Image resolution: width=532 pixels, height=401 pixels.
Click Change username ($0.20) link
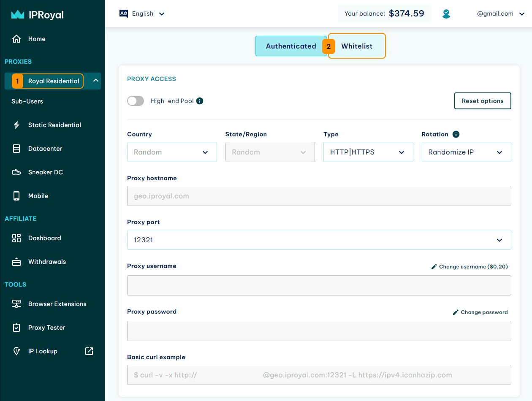[470, 267]
